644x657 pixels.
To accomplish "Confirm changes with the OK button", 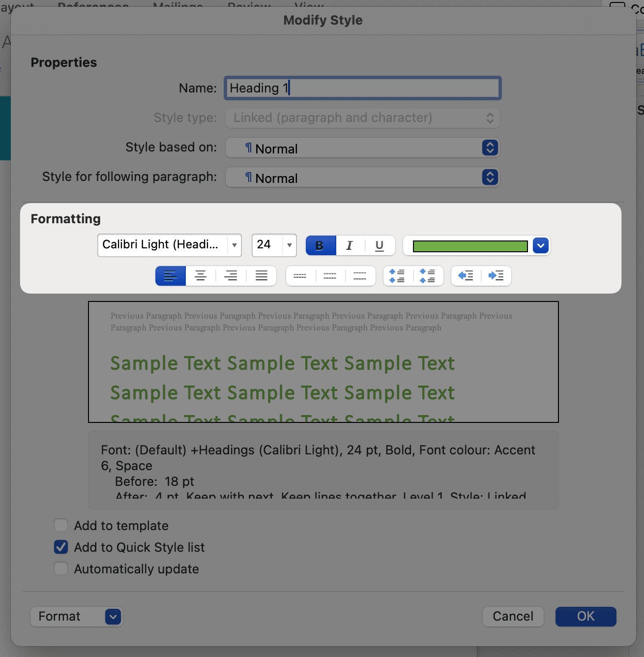I will click(585, 617).
